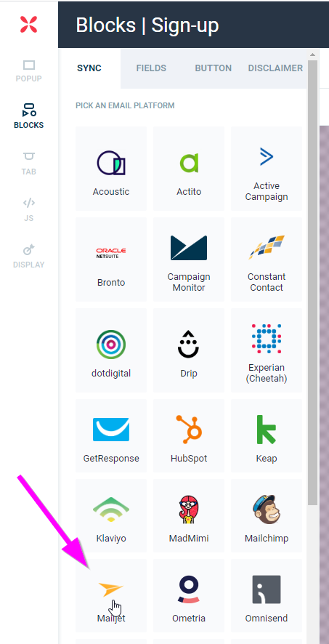Select the dotdigital platform

tap(111, 350)
